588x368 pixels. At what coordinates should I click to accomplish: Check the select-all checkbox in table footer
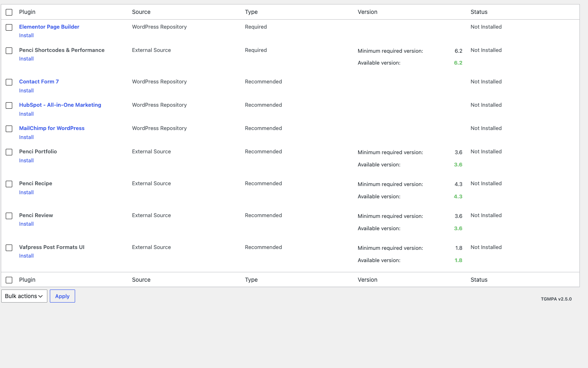tap(9, 280)
